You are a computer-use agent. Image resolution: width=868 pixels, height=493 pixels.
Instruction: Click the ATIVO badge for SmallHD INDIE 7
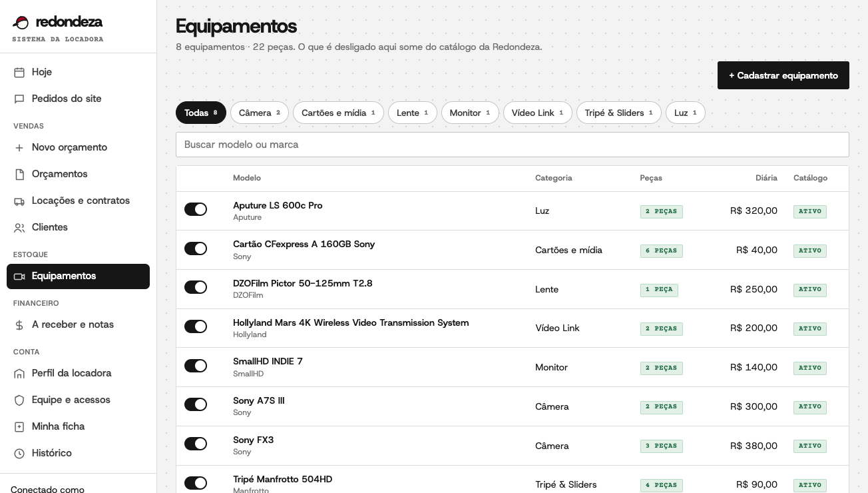coord(810,368)
